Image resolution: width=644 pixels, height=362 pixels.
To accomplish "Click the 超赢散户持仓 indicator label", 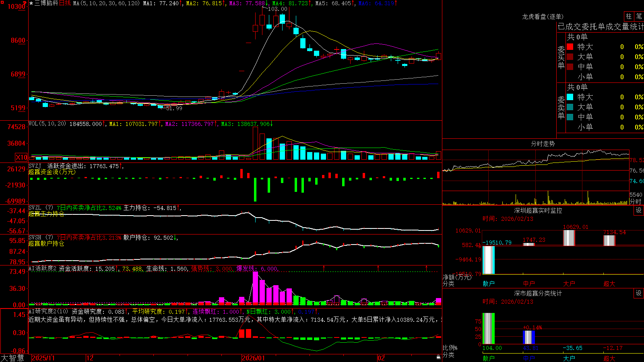I will 46,243.
